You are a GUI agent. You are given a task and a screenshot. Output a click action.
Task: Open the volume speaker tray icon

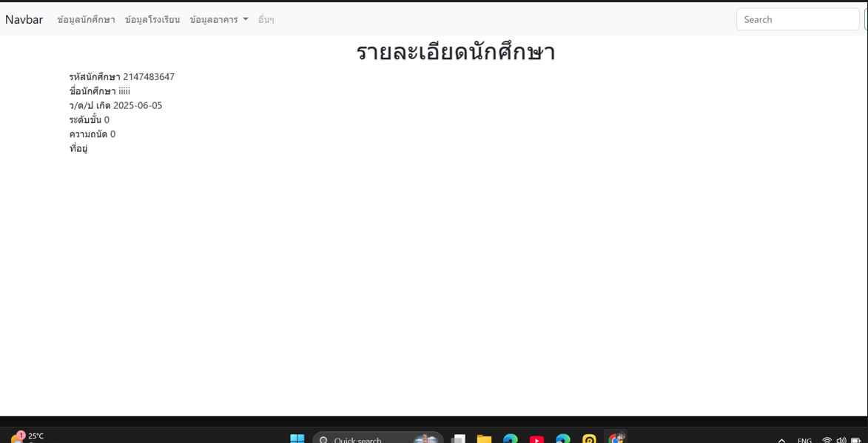click(840, 440)
